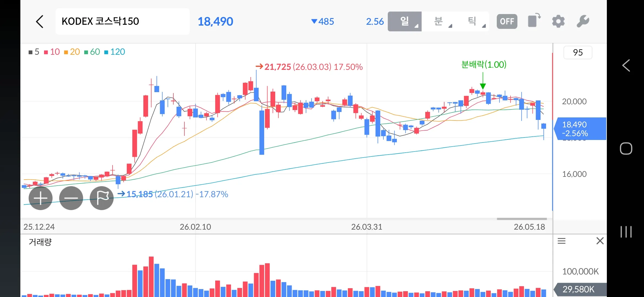Screen dimensions: 644x297
Task: Toggle the 20-day moving average legend
Action: coord(72,52)
